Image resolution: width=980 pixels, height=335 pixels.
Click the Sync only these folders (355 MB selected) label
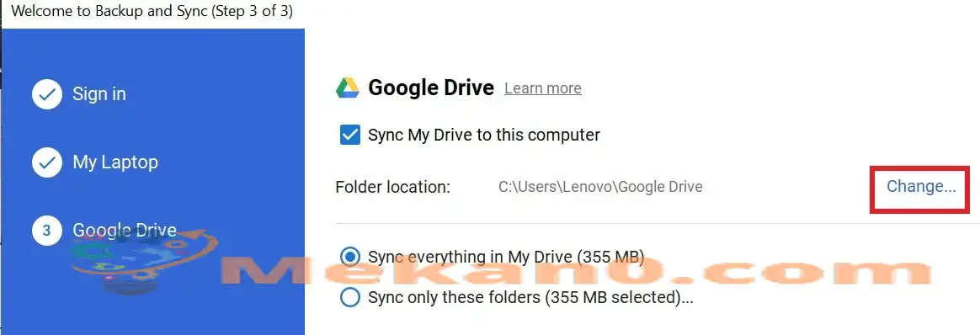[530, 297]
